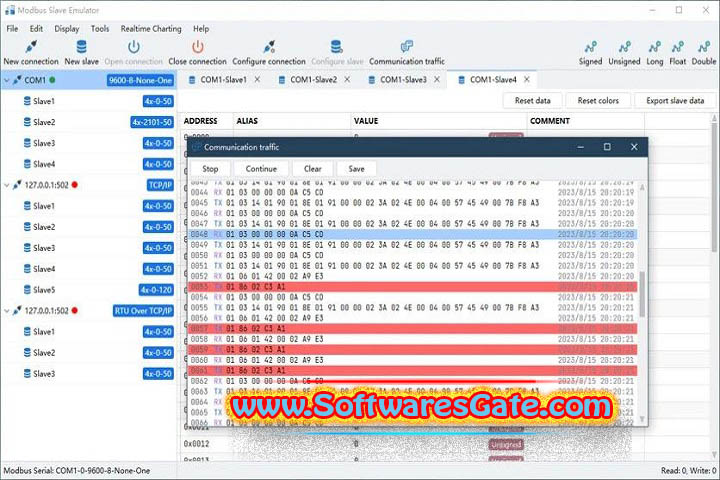This screenshot has width=720, height=480.
Task: Stop the communication traffic capture
Action: click(210, 169)
